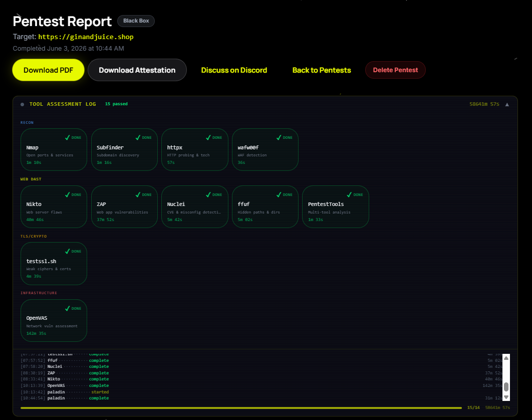Click the Download Attestation button
The width and height of the screenshot is (532, 420).
coord(137,70)
